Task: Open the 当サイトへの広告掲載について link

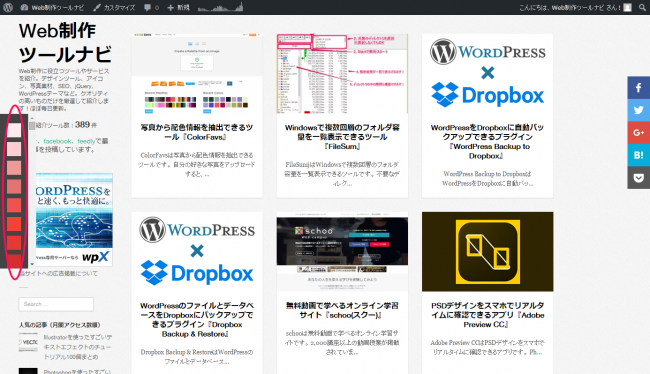Action: pyautogui.click(x=58, y=273)
